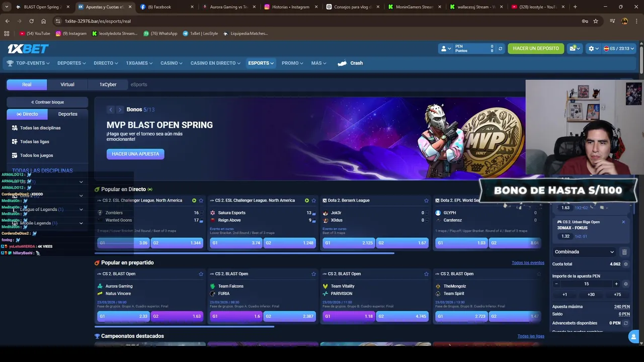Switch to Instagram Historias browser tab
Viewport: 644px width, 362px height.
tap(290, 7)
